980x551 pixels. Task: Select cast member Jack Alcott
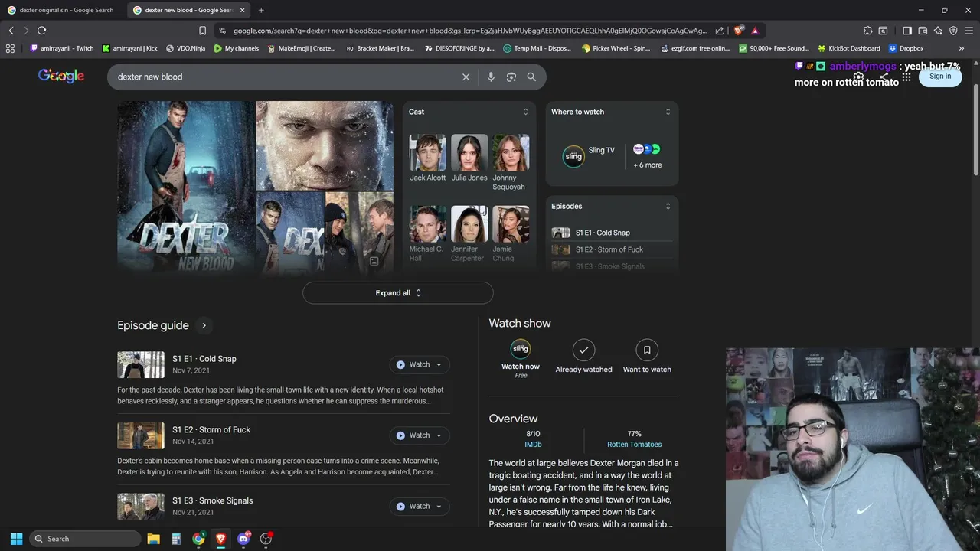point(428,158)
